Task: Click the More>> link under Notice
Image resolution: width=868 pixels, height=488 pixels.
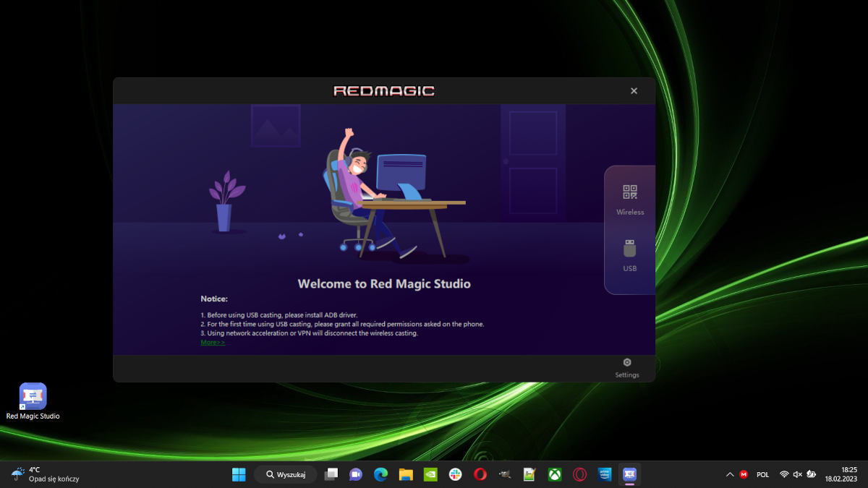Action: click(213, 342)
